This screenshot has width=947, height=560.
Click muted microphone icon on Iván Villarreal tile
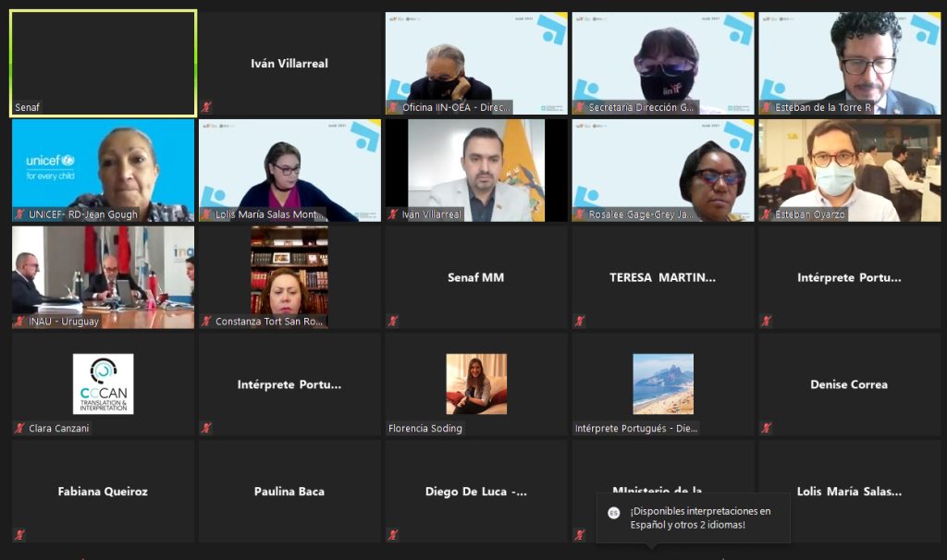pyautogui.click(x=206, y=107)
